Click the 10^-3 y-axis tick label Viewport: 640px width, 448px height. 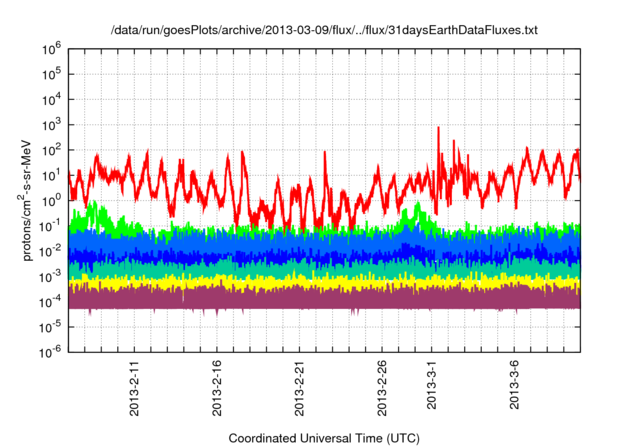pos(50,277)
